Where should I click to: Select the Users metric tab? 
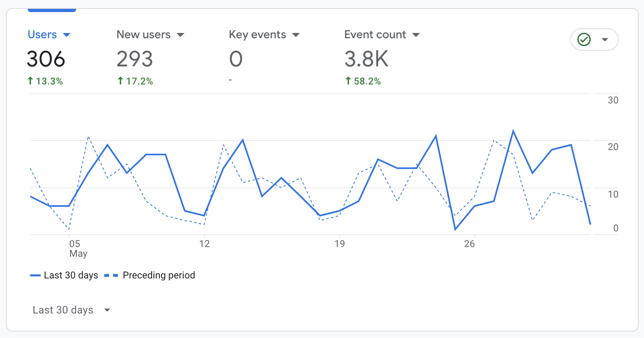click(42, 35)
